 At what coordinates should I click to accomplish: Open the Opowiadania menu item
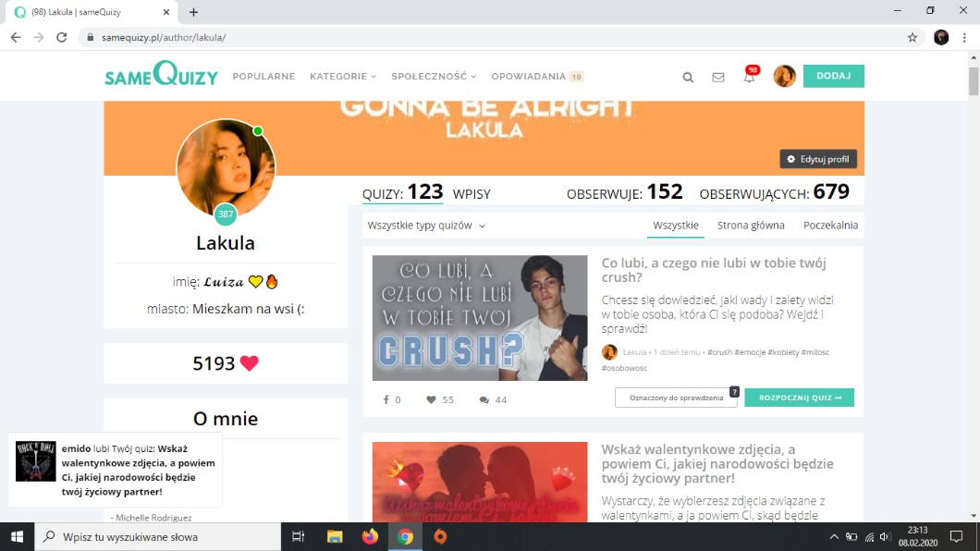536,77
